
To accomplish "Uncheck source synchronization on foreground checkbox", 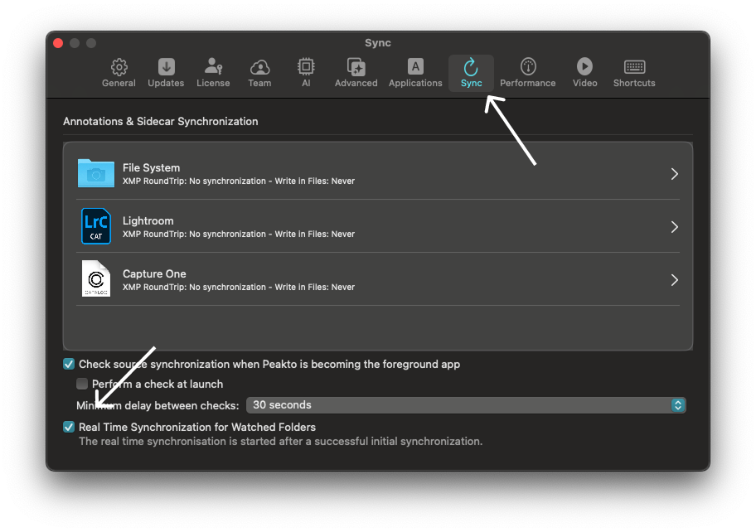I will tap(69, 364).
